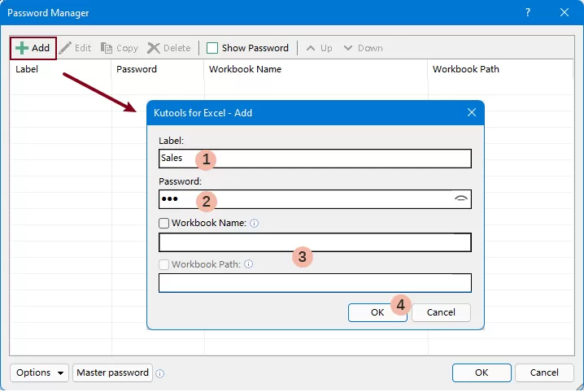This screenshot has width=584, height=392.
Task: Reveal password with the eye icon
Action: (461, 198)
